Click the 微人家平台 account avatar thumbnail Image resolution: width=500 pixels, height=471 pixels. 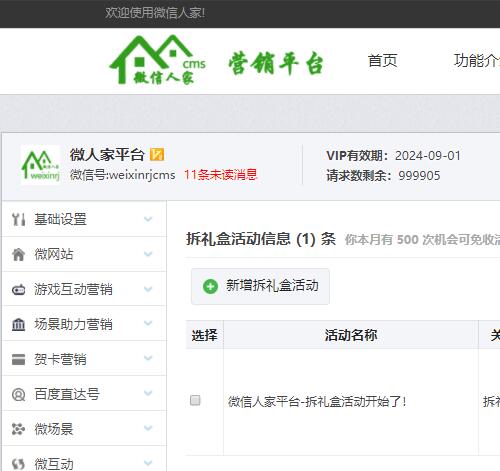tap(40, 165)
